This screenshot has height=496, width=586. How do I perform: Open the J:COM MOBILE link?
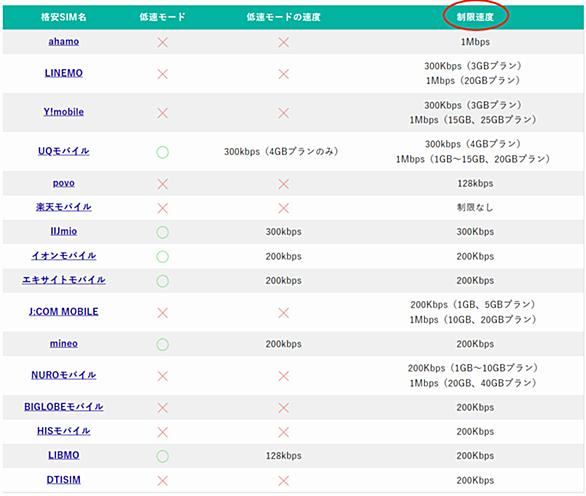pos(64,312)
